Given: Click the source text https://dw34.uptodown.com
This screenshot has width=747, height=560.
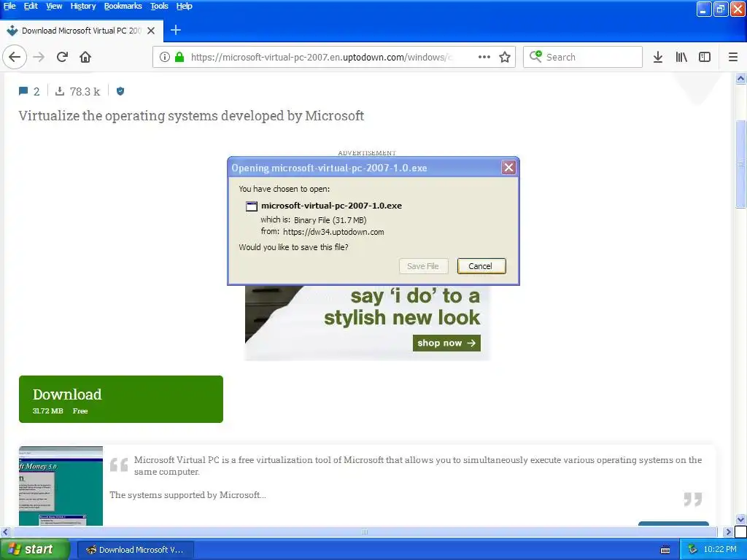Looking at the screenshot, I should click(x=333, y=232).
